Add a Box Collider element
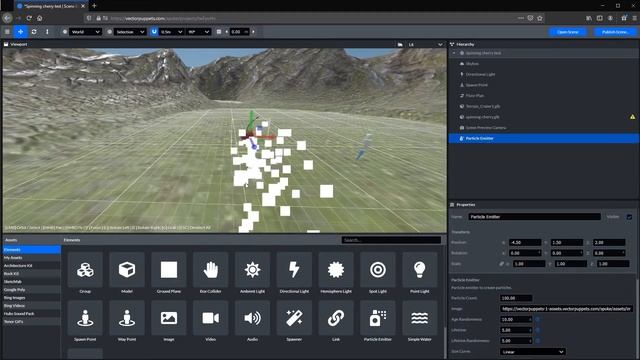640x360 pixels. pos(211,273)
